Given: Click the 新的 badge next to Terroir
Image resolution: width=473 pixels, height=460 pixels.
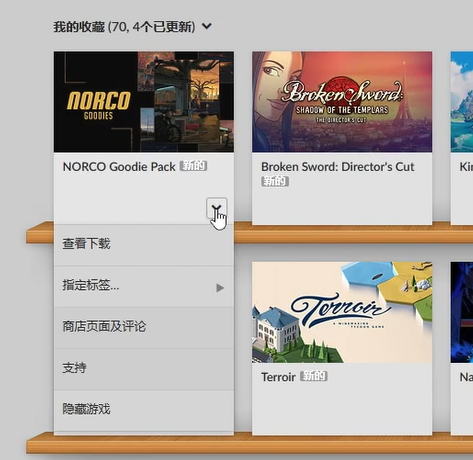Looking at the screenshot, I should point(314,376).
